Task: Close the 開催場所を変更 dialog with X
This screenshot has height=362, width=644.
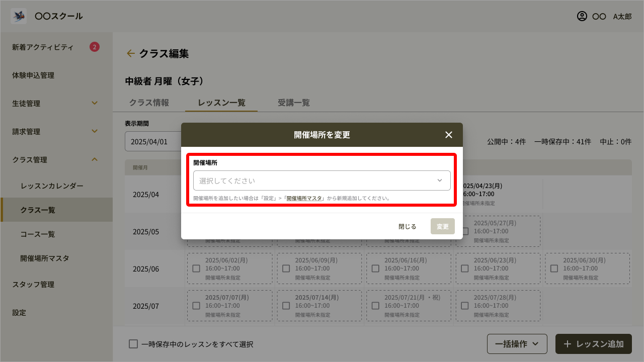Action: [x=449, y=135]
